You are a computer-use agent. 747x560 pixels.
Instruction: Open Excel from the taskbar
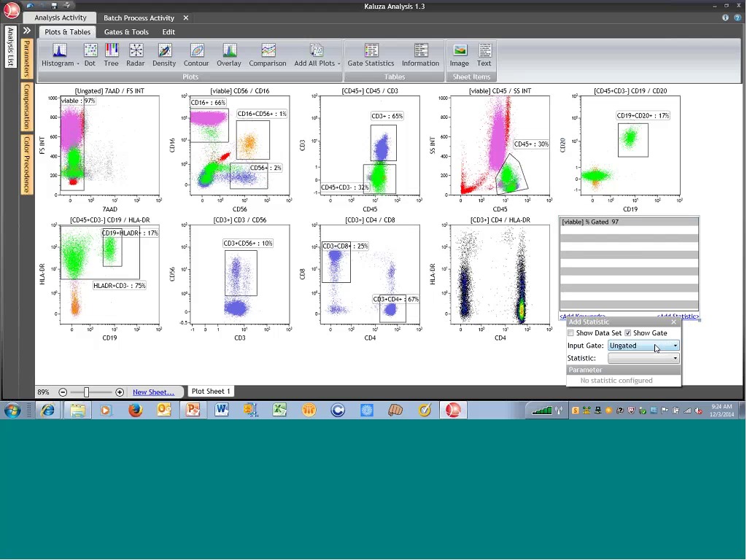[x=279, y=410]
